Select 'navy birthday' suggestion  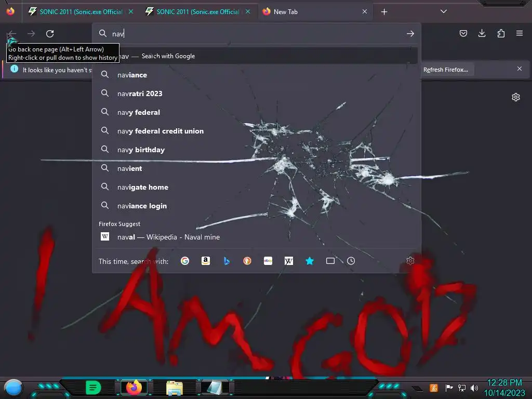pos(256,150)
